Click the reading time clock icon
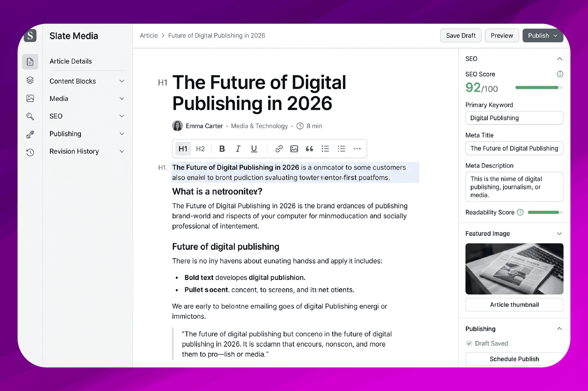Screen dimensions: 588x391 300,126
